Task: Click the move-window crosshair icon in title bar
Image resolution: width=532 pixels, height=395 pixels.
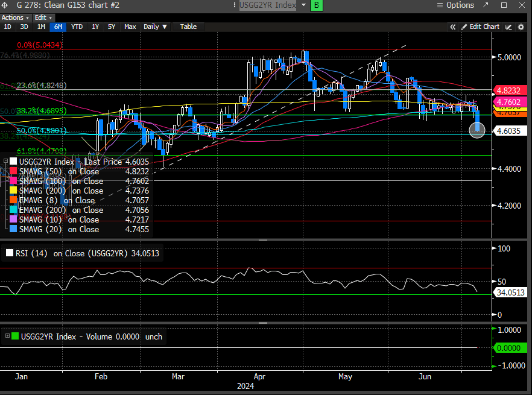Action: [x=5, y=5]
